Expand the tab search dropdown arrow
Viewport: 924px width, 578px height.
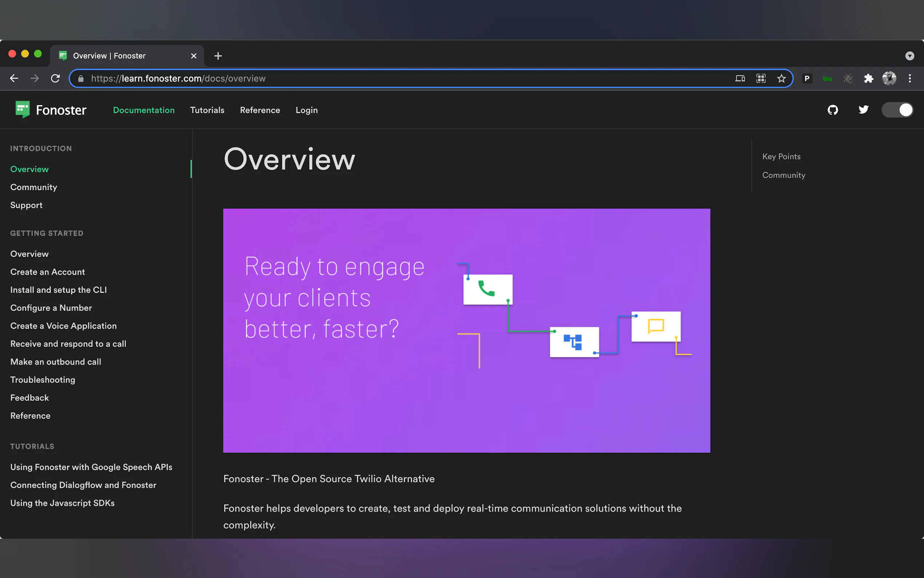click(910, 56)
